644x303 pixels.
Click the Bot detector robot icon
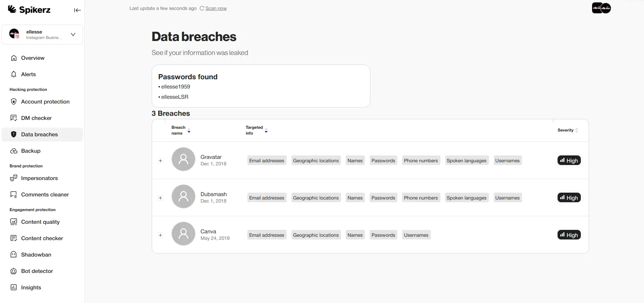pos(14,271)
